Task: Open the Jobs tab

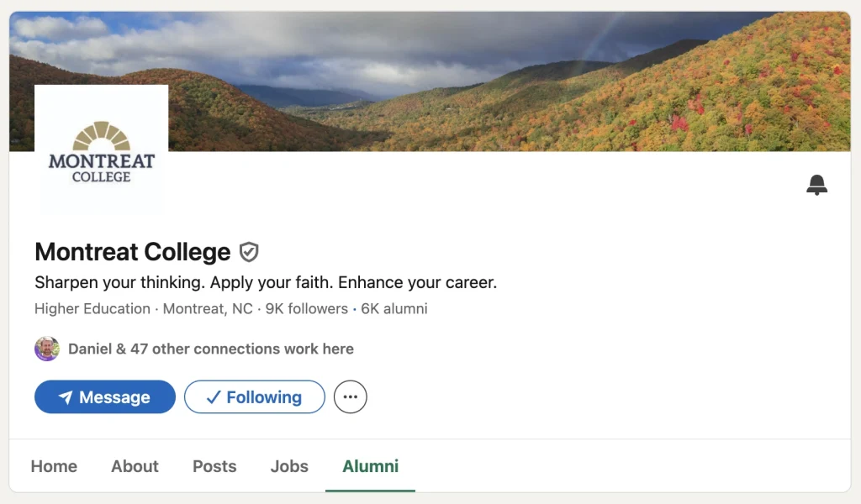Action: coord(289,466)
